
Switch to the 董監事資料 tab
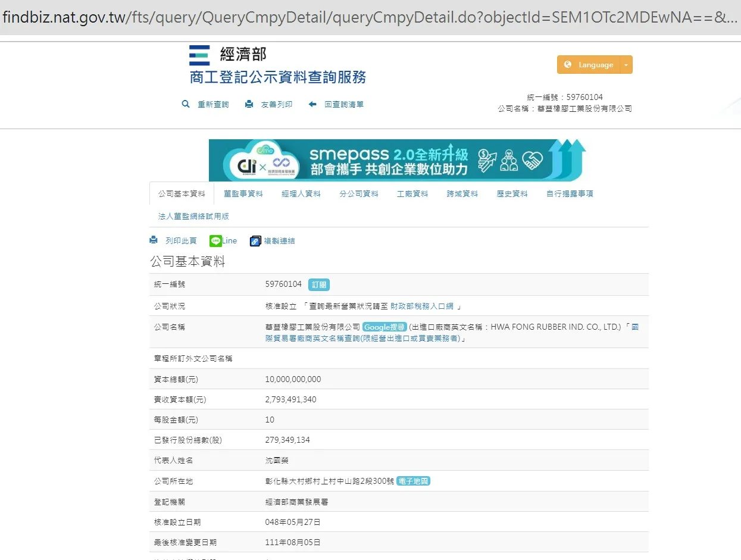coord(243,194)
